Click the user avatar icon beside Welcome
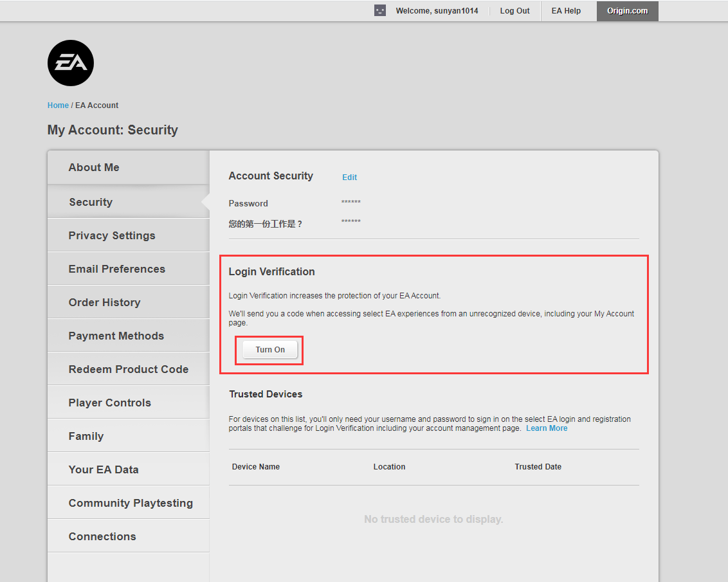Screen dimensions: 728x582 pos(380,11)
